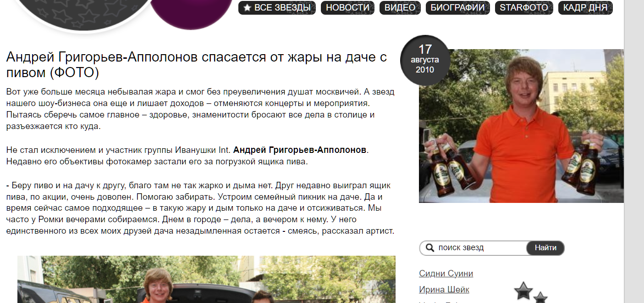
Task: Select the БИОГРАФИИ menu item
Action: point(457,8)
